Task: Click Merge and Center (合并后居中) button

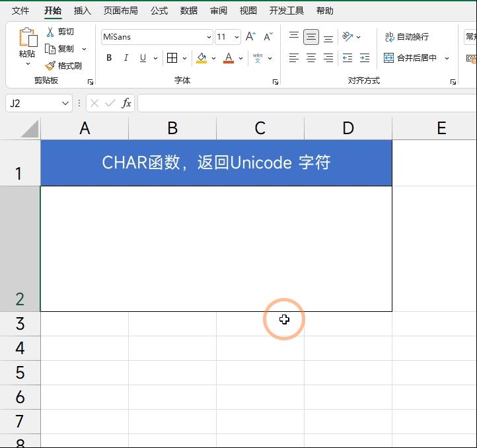Action: [410, 58]
